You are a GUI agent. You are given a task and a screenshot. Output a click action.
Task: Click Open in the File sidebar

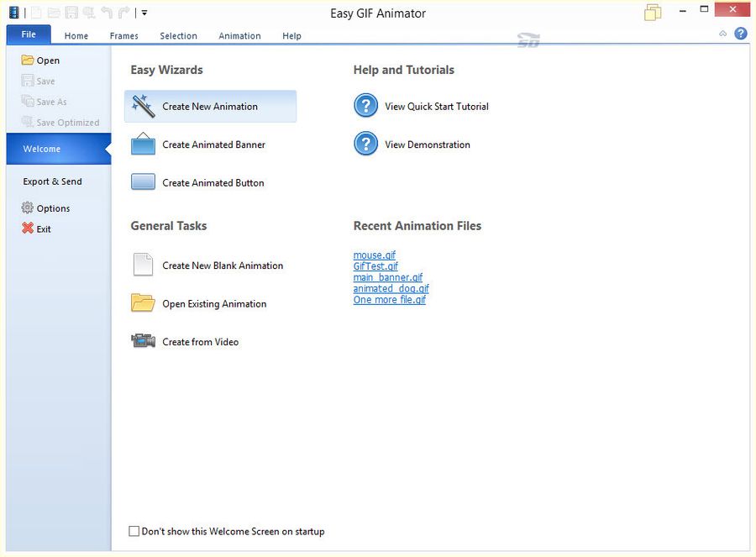pyautogui.click(x=40, y=60)
